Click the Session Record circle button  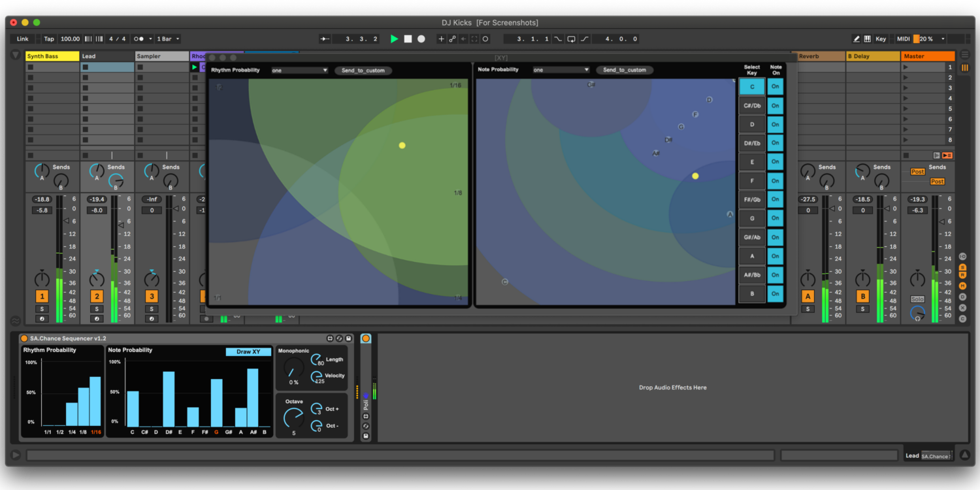485,39
